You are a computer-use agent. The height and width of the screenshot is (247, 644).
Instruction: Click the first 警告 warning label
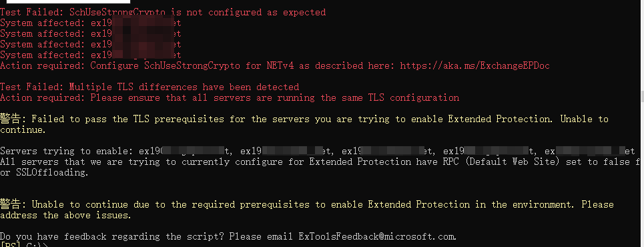[x=11, y=119]
